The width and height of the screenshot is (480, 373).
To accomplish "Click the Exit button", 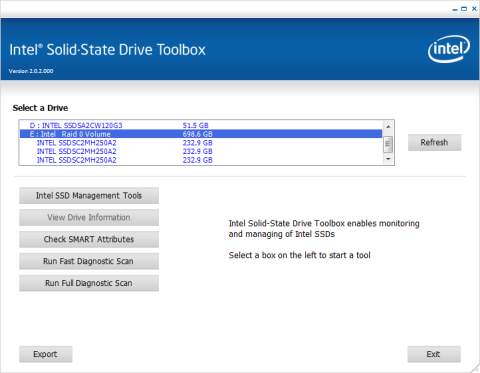I will tap(434, 354).
